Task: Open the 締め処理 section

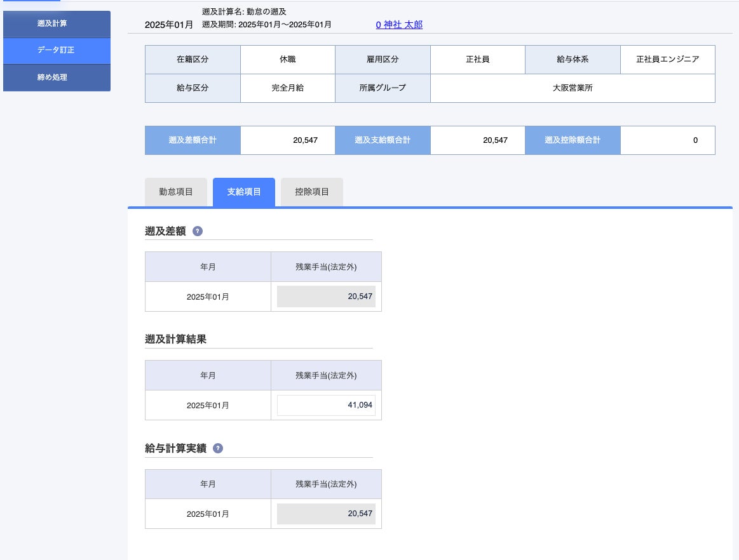Action: coord(57,77)
